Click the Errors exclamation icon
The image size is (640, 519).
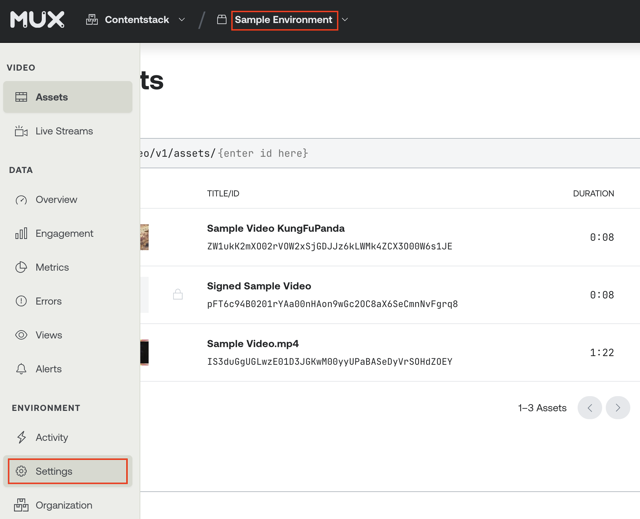pos(21,301)
